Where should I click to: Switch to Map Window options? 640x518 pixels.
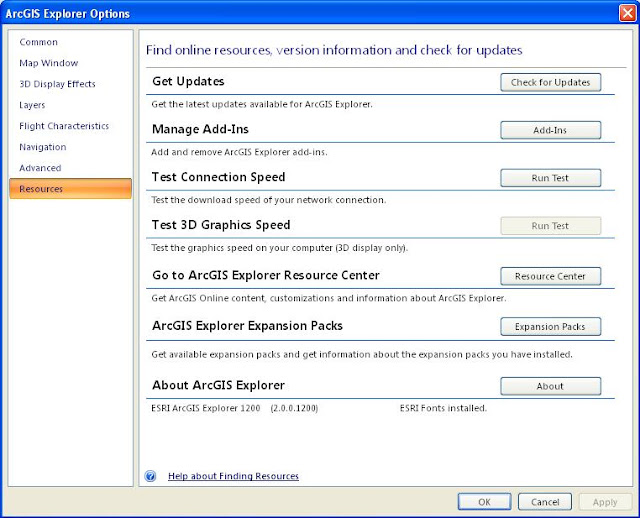[49, 63]
